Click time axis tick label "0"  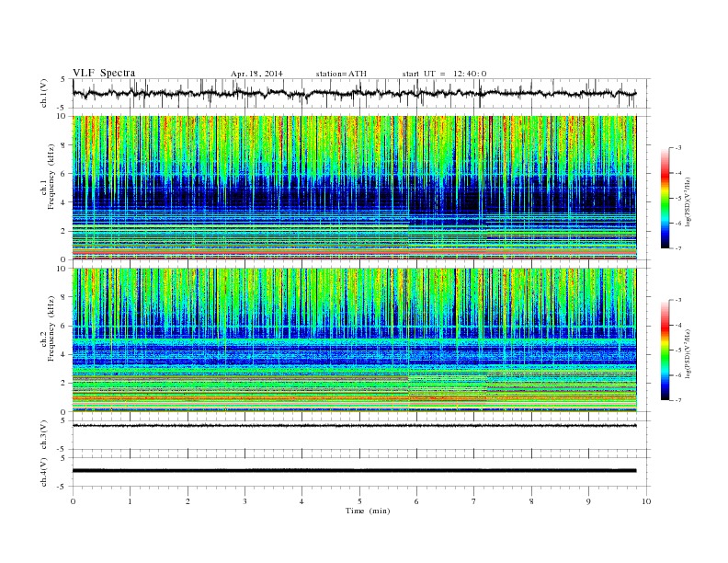(x=73, y=501)
